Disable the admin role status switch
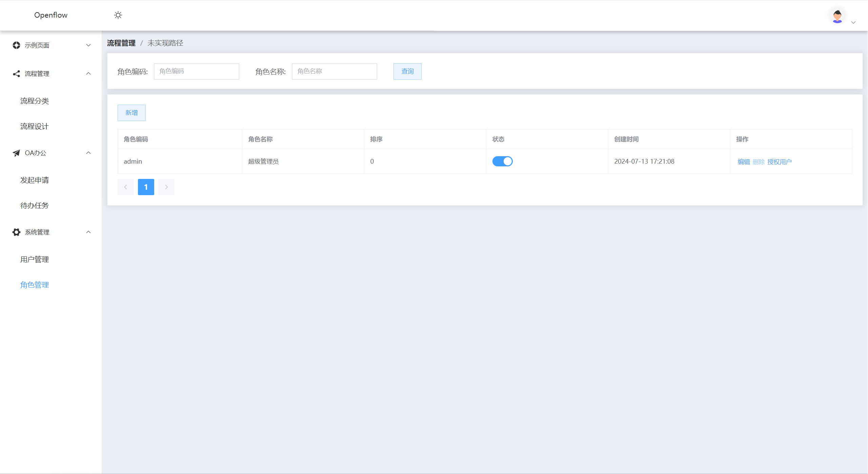The height and width of the screenshot is (474, 868). pyautogui.click(x=502, y=161)
